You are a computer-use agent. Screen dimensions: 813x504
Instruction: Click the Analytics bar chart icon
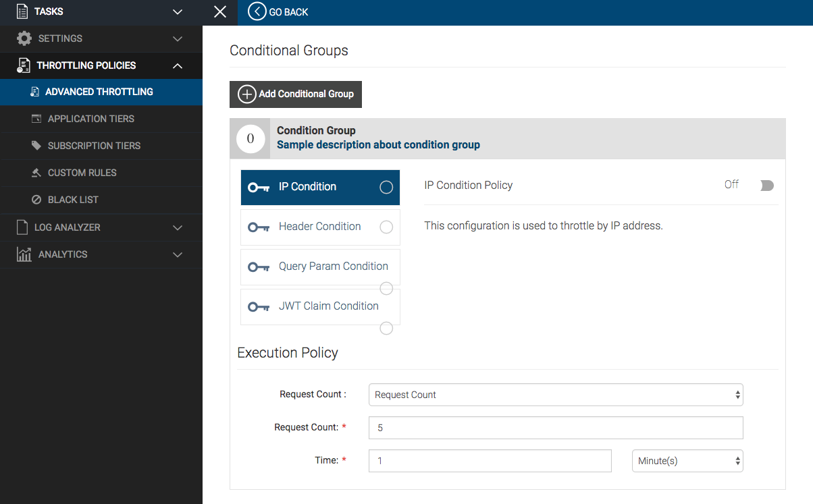(25, 254)
